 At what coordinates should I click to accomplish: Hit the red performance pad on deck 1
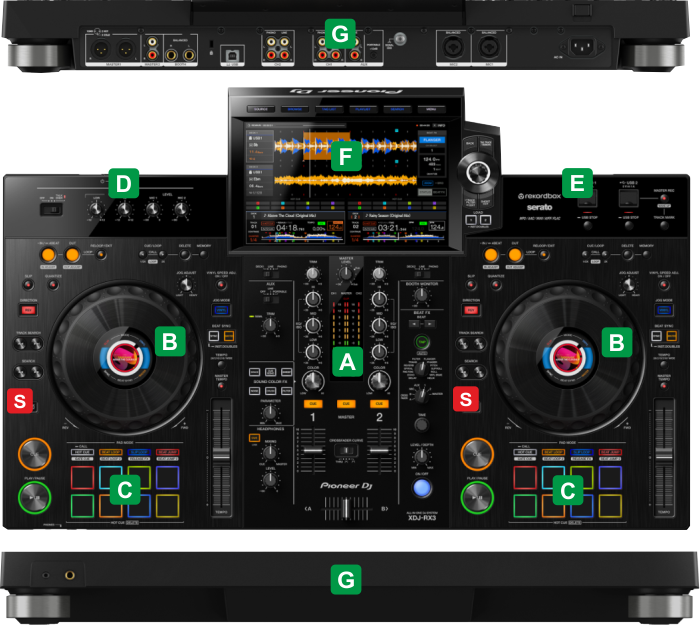pyautogui.click(x=83, y=478)
